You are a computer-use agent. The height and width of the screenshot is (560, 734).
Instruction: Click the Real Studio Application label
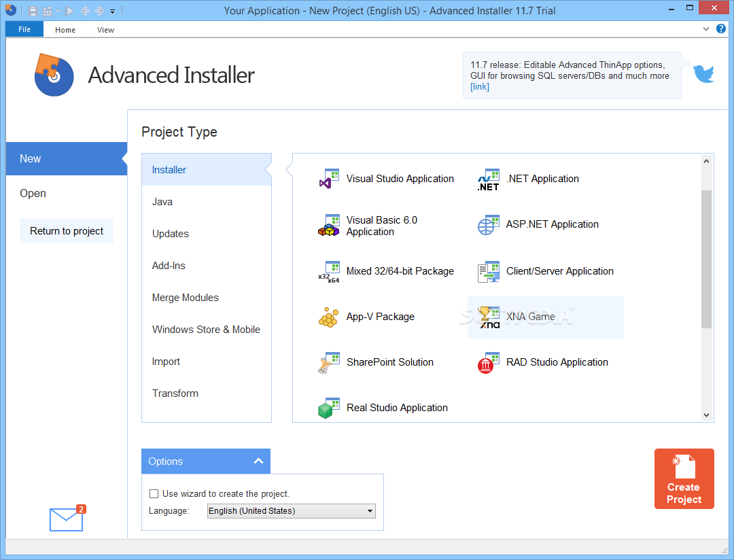[x=397, y=408]
